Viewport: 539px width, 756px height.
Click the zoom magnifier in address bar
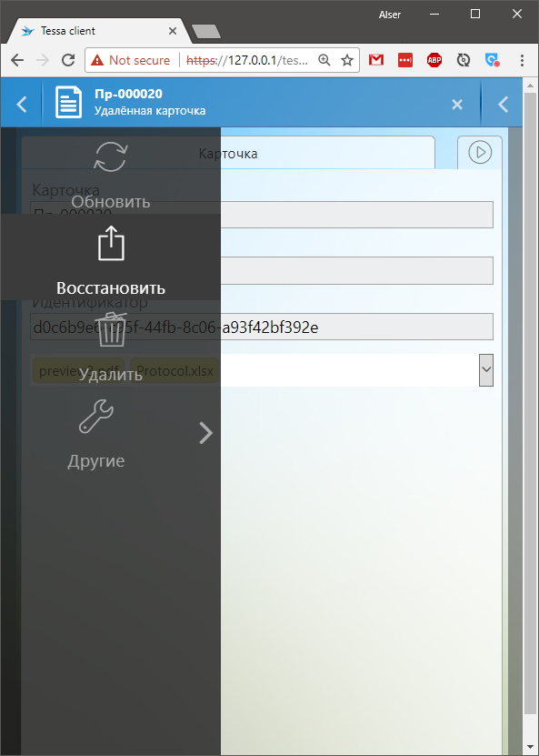(x=324, y=60)
